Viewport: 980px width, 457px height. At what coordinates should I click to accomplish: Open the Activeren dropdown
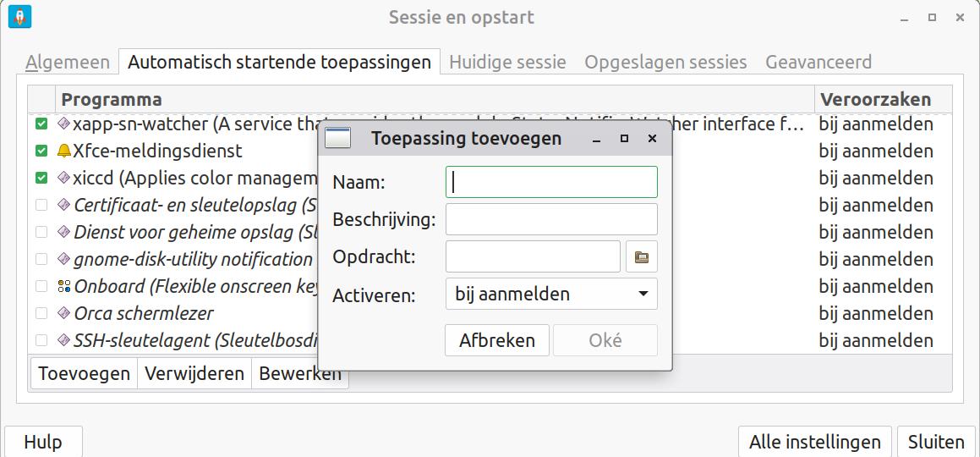[551, 294]
